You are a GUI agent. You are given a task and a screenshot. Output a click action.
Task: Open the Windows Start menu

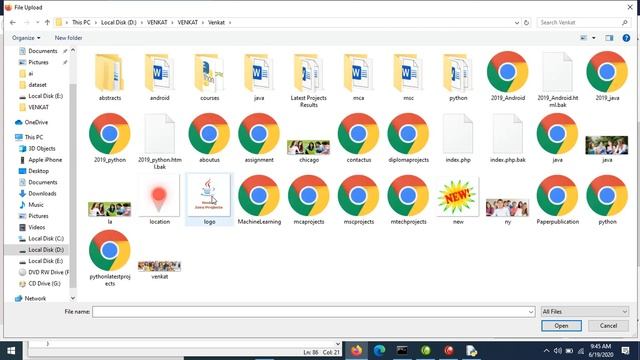(x=11, y=351)
